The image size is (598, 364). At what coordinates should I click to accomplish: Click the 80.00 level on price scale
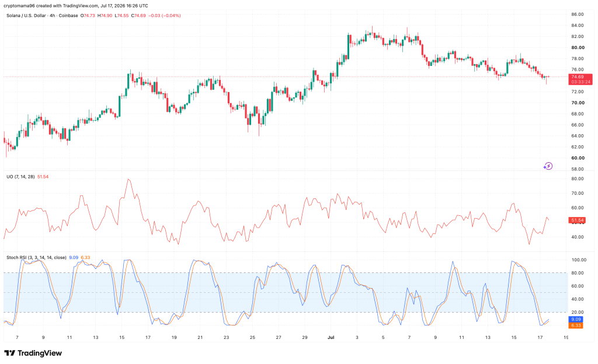point(578,48)
